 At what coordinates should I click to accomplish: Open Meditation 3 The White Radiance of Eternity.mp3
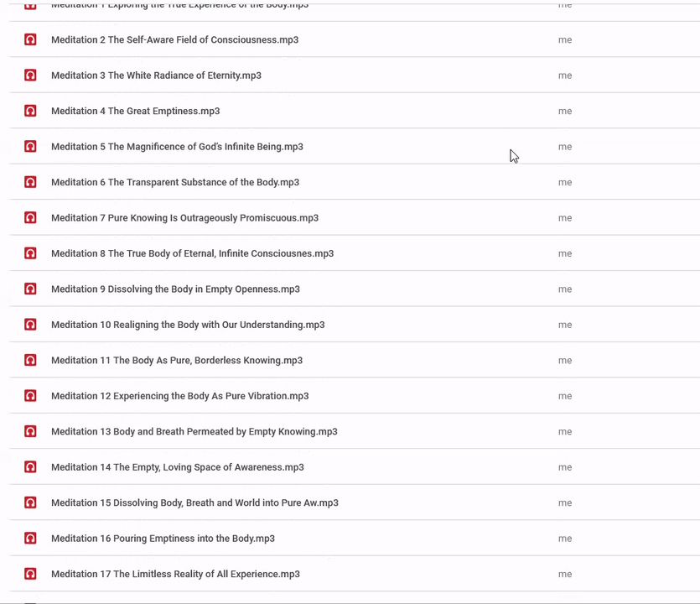[x=156, y=75]
